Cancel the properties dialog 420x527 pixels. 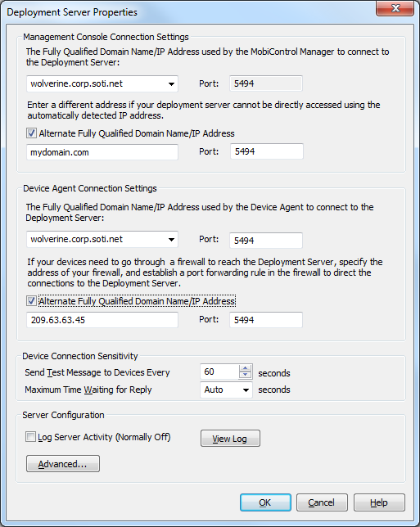coord(322,502)
